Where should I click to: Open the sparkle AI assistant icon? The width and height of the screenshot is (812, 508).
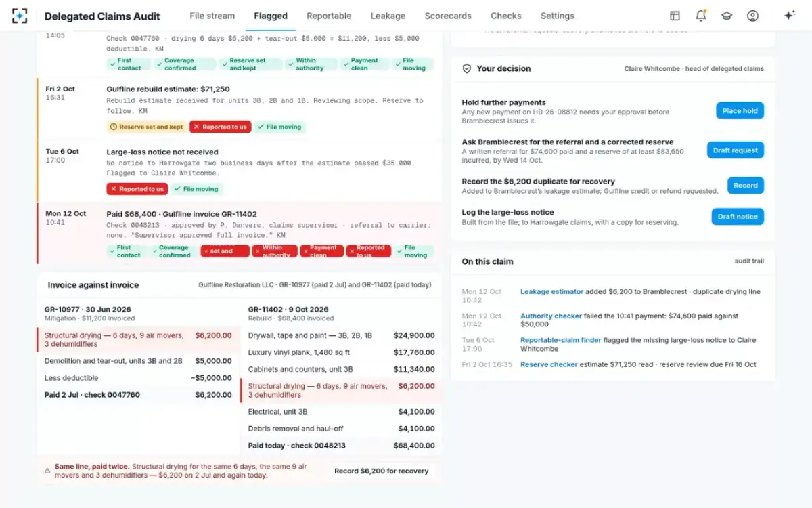789,16
